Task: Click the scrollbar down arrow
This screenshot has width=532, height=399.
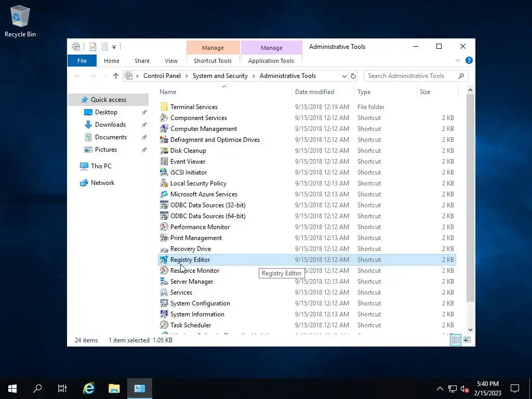Action: coord(470,330)
